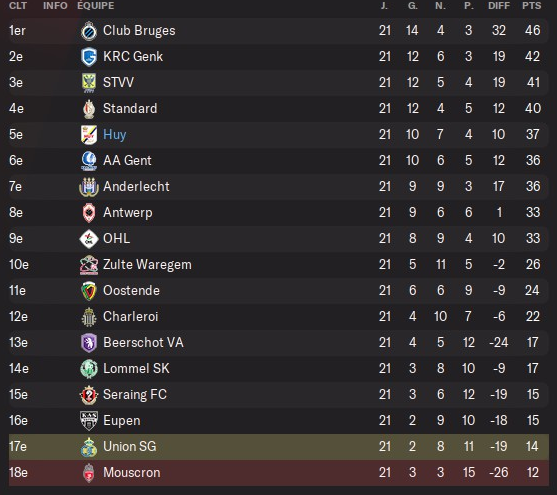Click the AA Gent logo icon
Viewport: 557px width, 495px height.
(88, 161)
